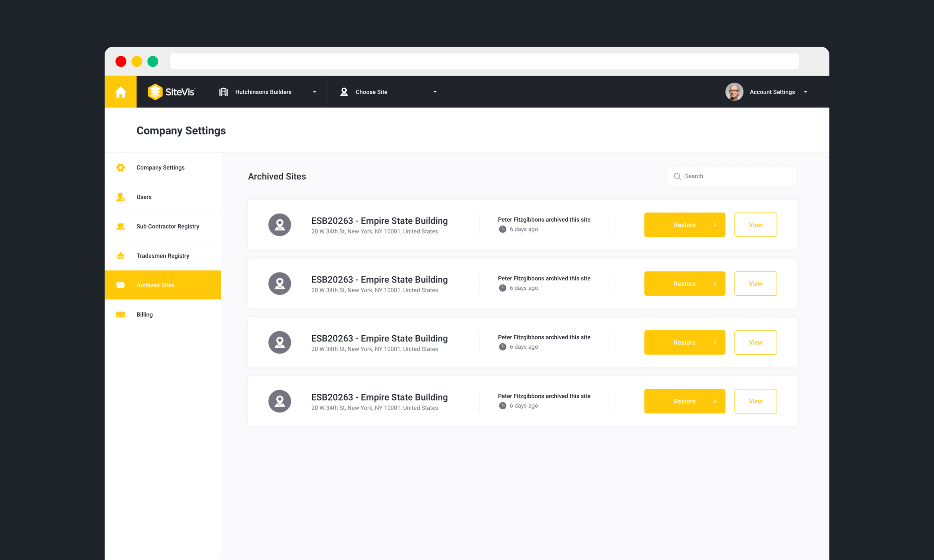Click the Billing credit card icon
Viewport: 934px width, 560px height.
120,314
